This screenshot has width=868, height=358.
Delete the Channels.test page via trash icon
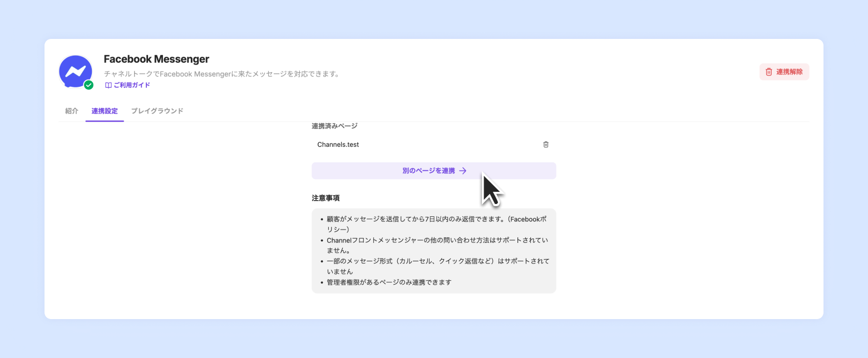[546, 145]
